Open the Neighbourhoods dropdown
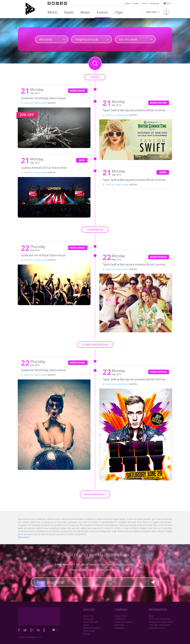Screen dimensions: 190x644 92,39
